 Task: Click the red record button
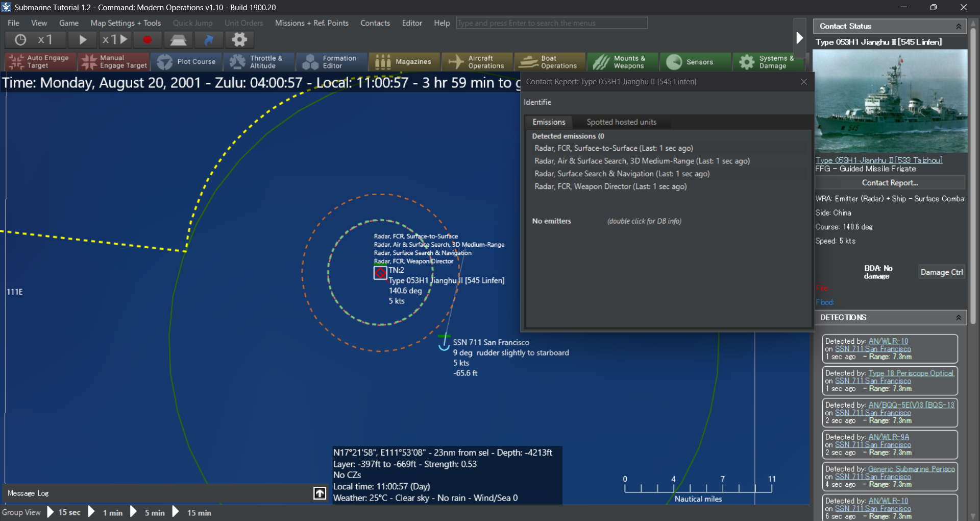pyautogui.click(x=147, y=39)
